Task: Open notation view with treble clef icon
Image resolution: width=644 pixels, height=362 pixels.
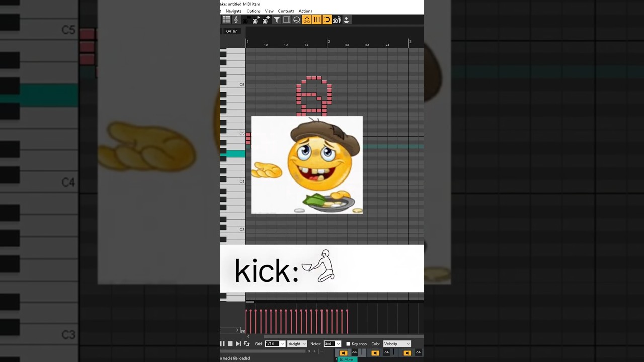Action: [236, 20]
